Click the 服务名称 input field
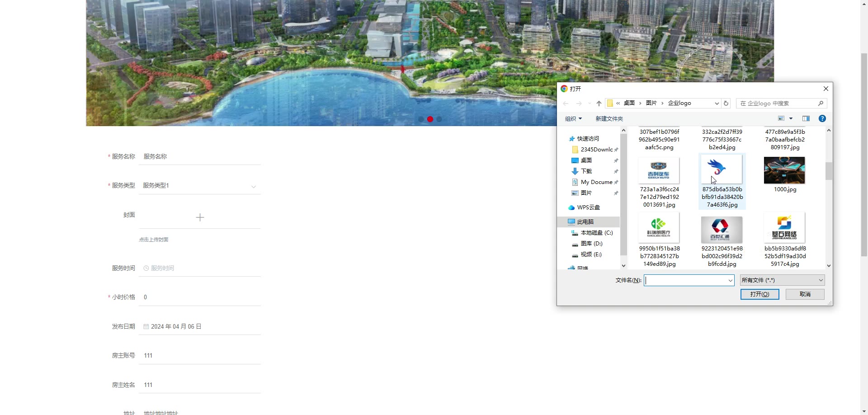The height and width of the screenshot is (415, 868). [x=199, y=156]
